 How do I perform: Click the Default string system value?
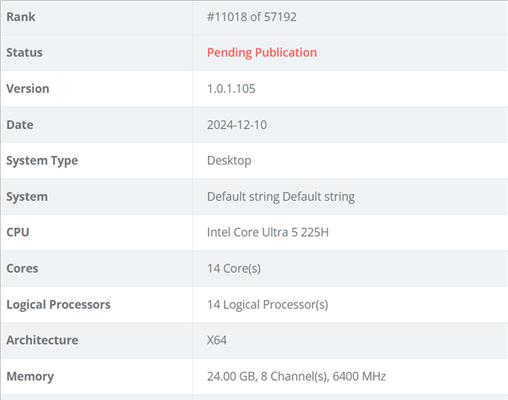tap(281, 197)
